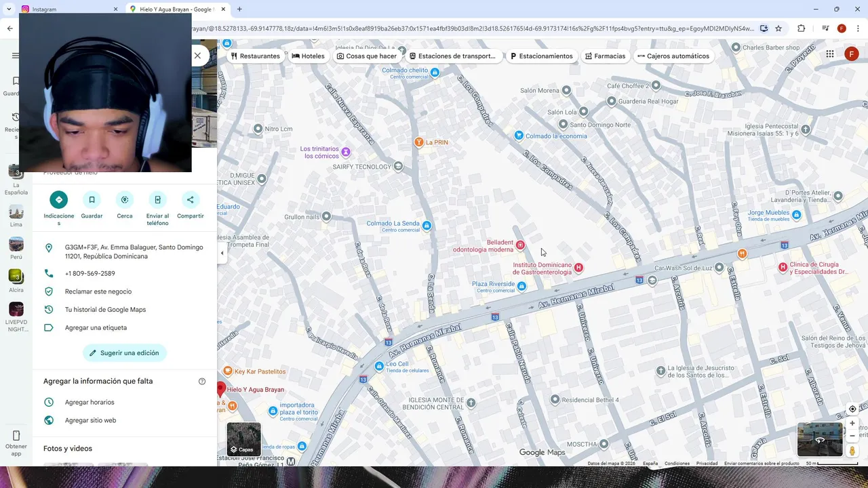Select the Hielo Y Agua Brayan tab
Viewport: 868px width, 488px height.
tap(177, 9)
